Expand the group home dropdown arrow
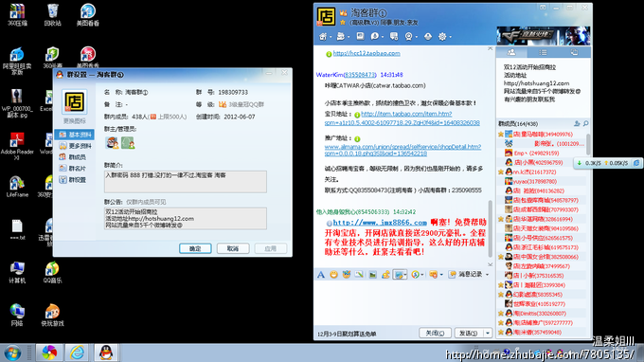The image size is (644, 362). coord(331,37)
